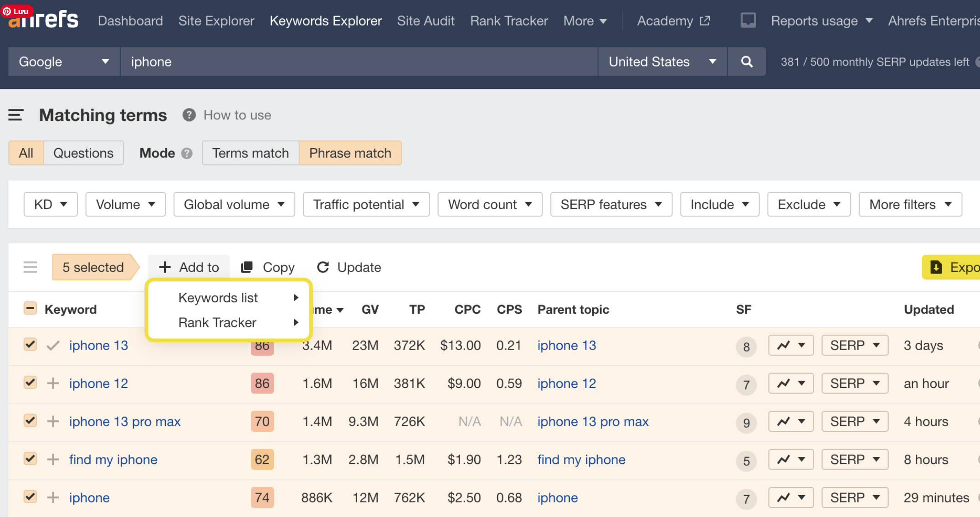Open the United States country dropdown
Image resolution: width=980 pixels, height=517 pixels.
pyautogui.click(x=662, y=62)
